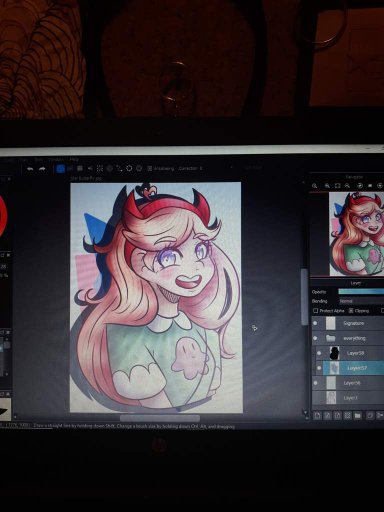
Task: Click the zoom-in magnifier in the Navigator panel
Action: coord(315,186)
